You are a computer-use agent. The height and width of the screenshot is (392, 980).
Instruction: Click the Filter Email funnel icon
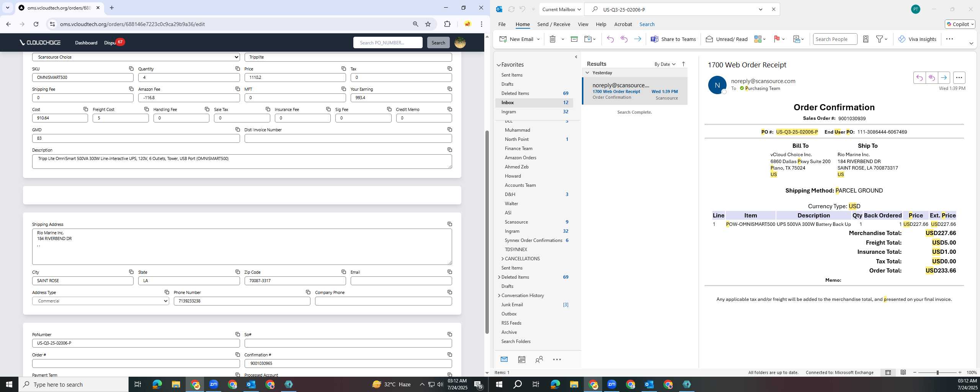point(880,39)
